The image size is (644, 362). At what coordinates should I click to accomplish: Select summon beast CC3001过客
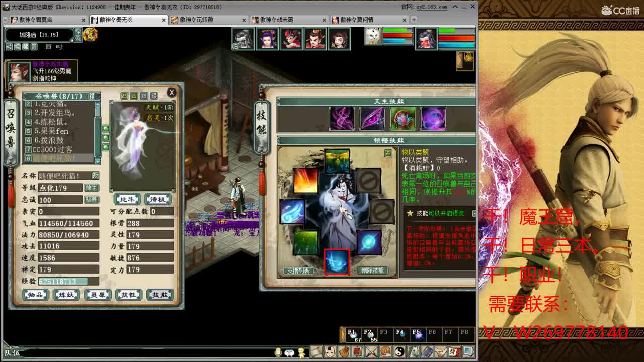click(59, 149)
